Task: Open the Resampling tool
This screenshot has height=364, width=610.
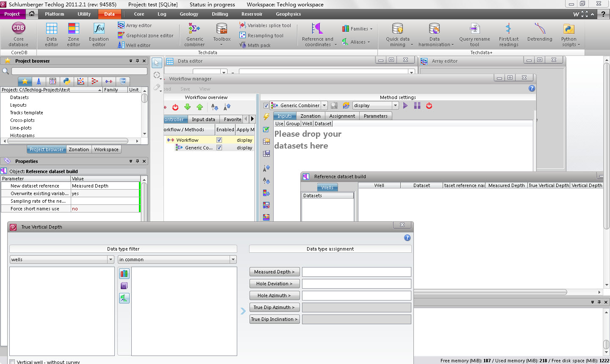Action: (x=261, y=36)
